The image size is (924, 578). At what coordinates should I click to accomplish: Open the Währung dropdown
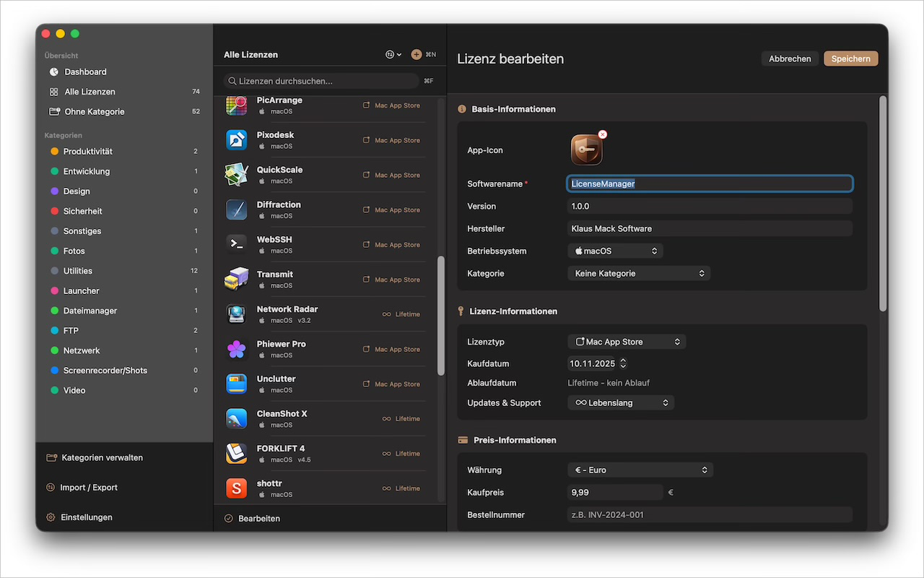[x=640, y=470]
